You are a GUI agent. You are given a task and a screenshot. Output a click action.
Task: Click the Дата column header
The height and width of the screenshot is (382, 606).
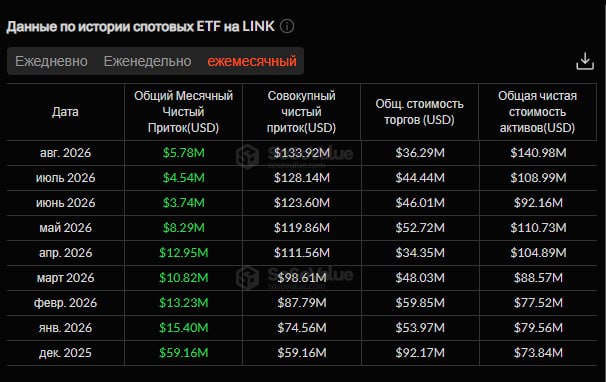click(65, 112)
